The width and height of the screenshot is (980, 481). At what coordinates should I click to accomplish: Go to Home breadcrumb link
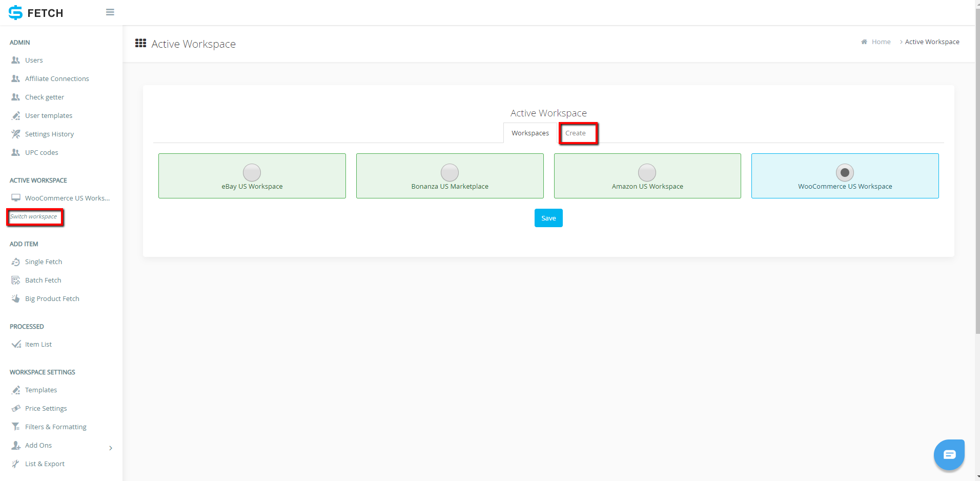tap(881, 42)
